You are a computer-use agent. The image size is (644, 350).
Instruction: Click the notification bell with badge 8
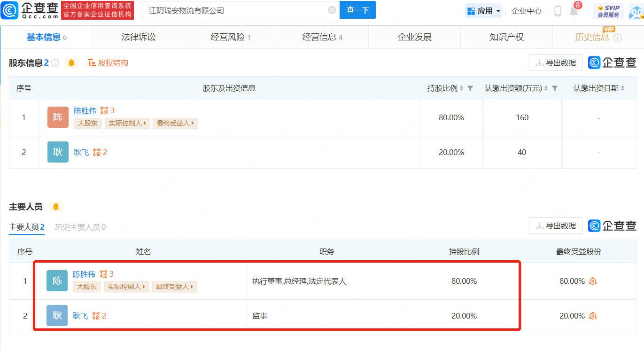[x=574, y=11]
